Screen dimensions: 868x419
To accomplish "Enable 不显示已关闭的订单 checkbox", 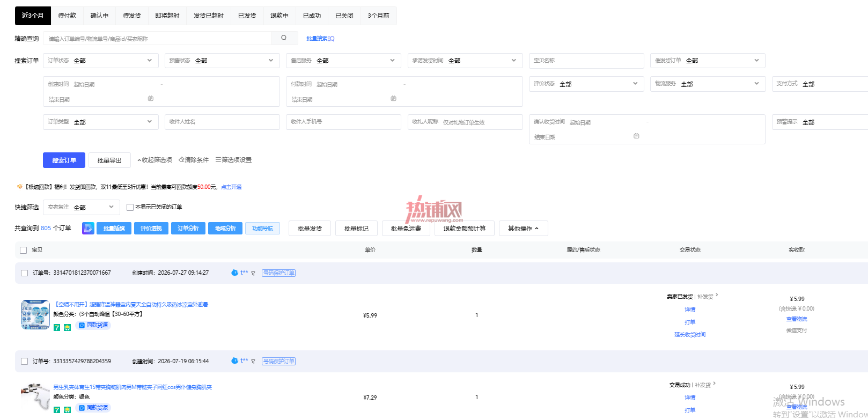I will pyautogui.click(x=130, y=207).
